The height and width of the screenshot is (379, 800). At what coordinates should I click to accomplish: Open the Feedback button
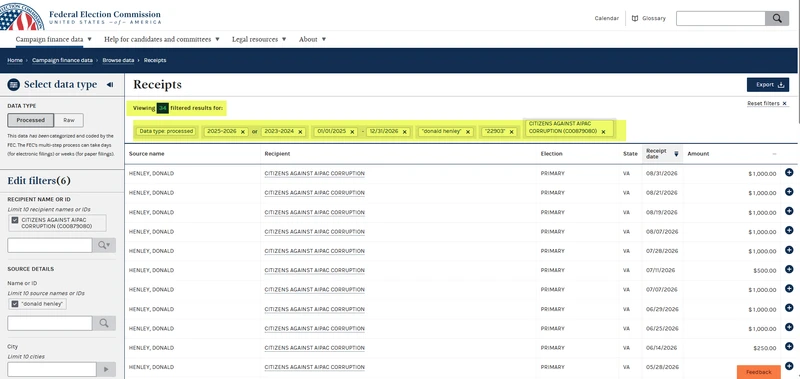pos(758,372)
